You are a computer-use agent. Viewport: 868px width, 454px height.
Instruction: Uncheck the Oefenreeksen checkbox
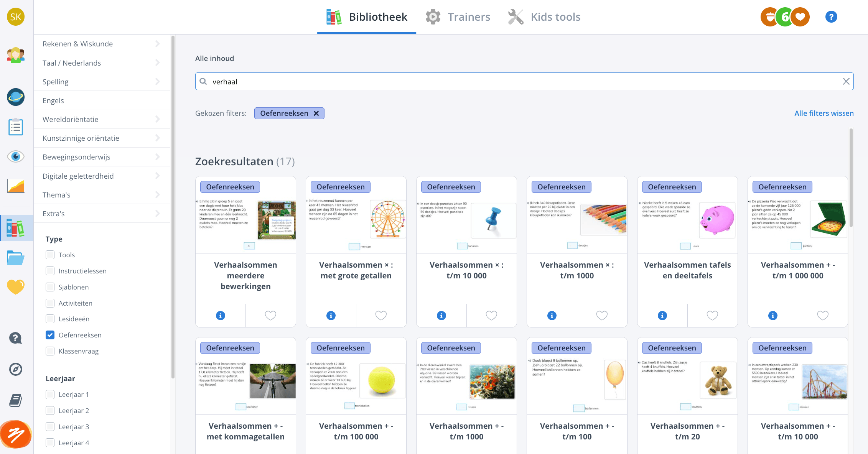tap(50, 335)
